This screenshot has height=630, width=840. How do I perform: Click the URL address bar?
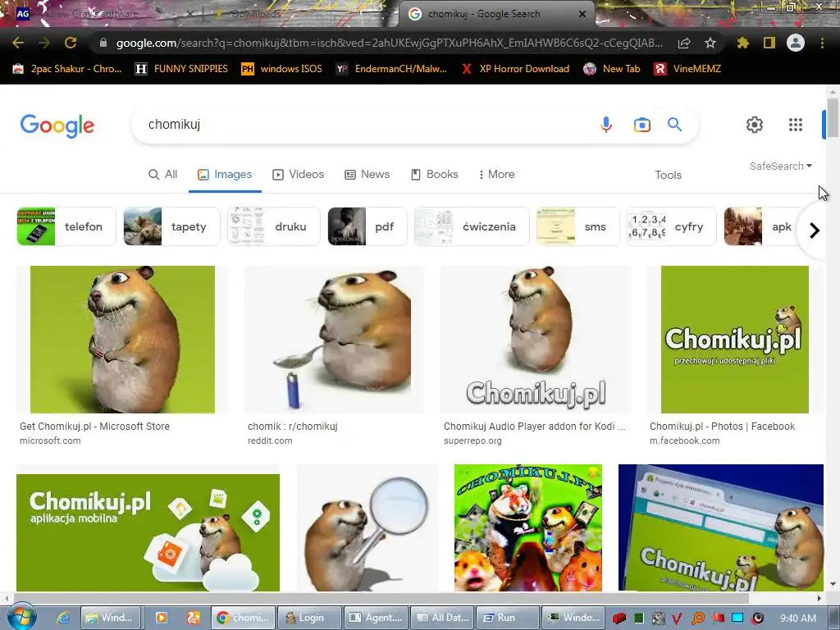390,43
